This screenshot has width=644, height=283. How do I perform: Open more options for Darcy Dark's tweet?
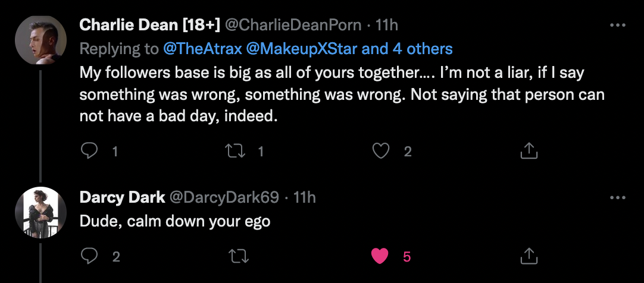pyautogui.click(x=618, y=198)
